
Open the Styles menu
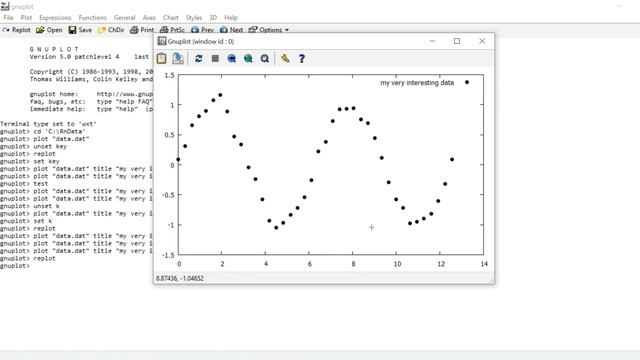click(193, 18)
